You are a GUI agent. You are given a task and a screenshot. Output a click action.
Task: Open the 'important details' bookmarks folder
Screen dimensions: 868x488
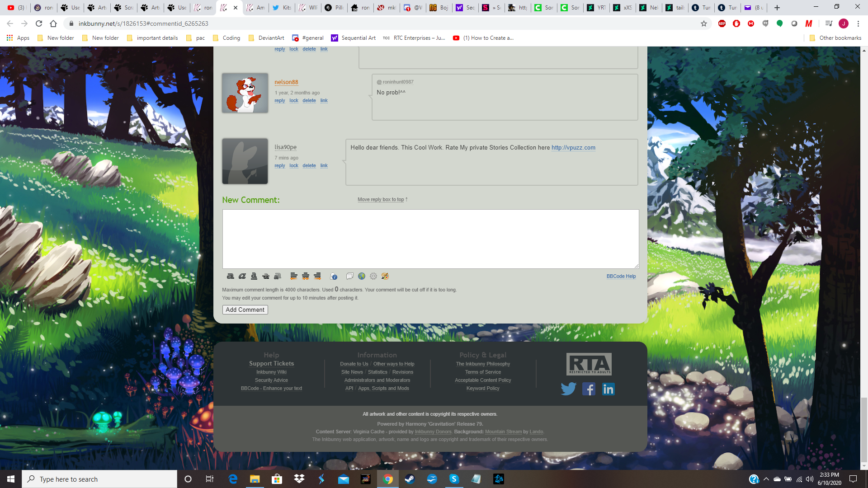pos(152,38)
